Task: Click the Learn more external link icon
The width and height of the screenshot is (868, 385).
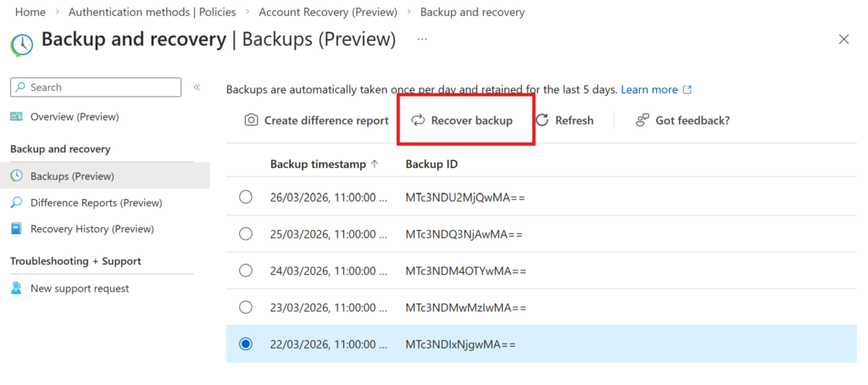Action: pyautogui.click(x=687, y=90)
